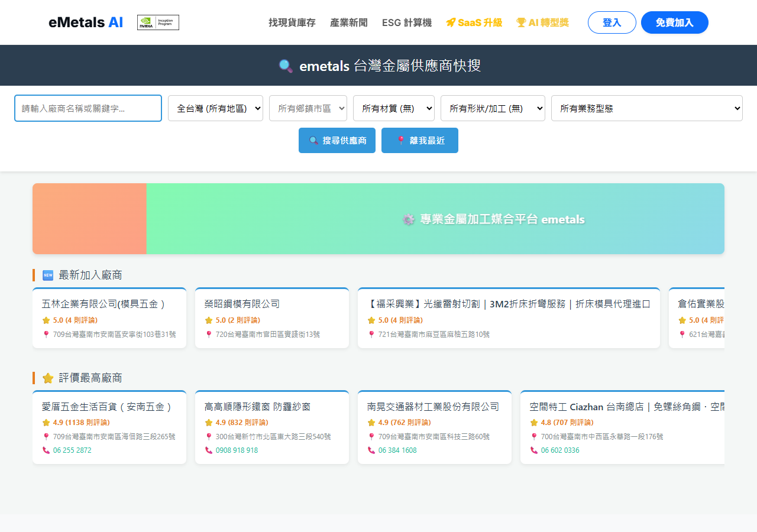This screenshot has width=757, height=532.
Task: Click the partially visible 倉佑實業 card
Action: point(697,318)
